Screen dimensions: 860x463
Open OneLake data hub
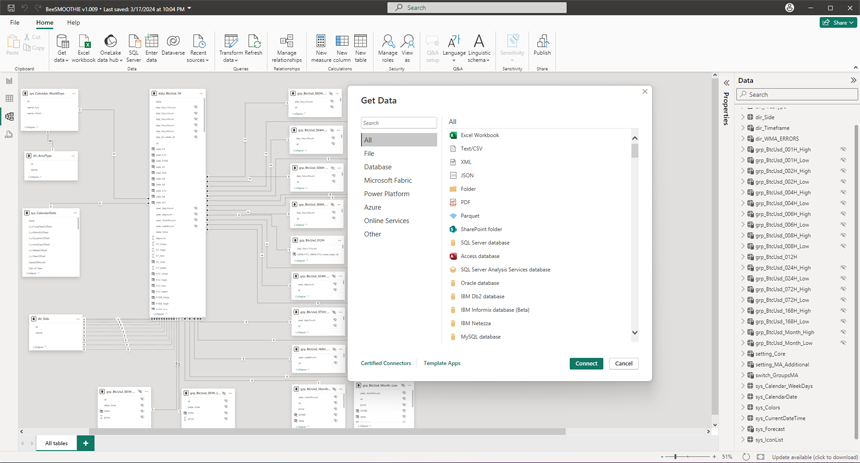[110, 48]
